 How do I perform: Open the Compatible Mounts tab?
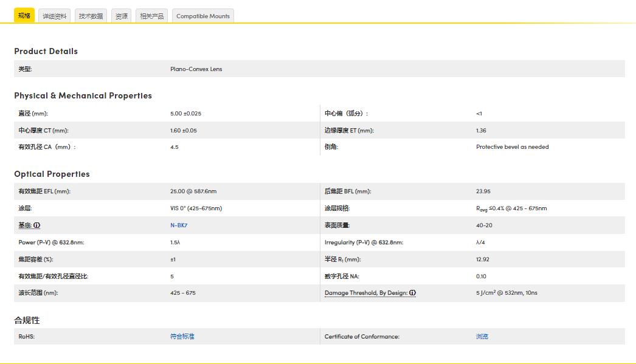(203, 16)
